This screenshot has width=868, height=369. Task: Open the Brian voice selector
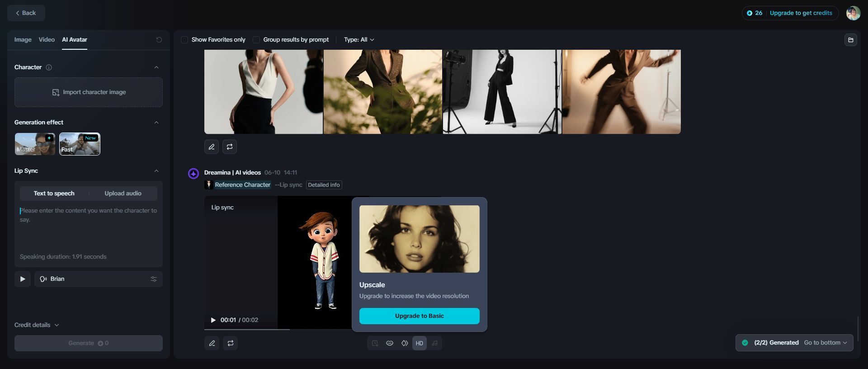pos(99,279)
